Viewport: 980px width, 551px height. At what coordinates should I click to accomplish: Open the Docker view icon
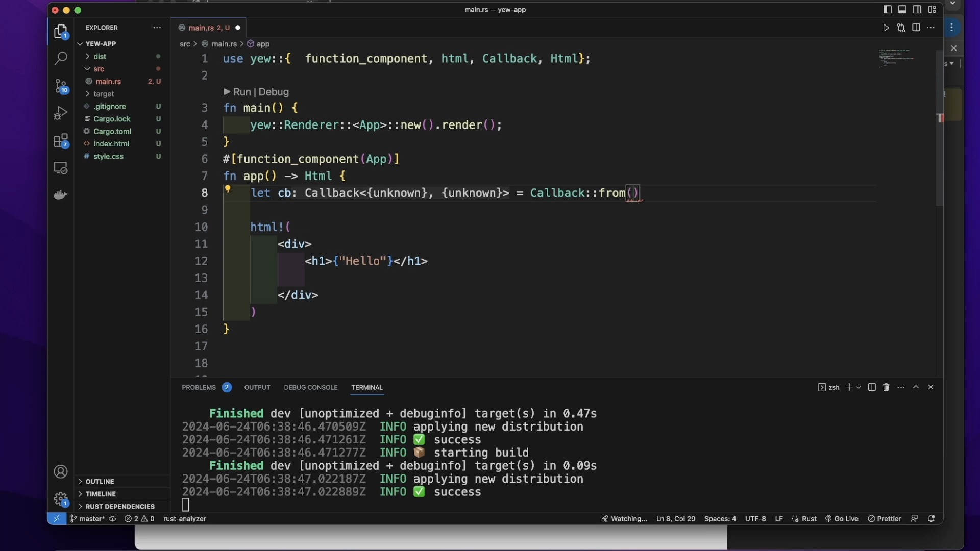61,195
